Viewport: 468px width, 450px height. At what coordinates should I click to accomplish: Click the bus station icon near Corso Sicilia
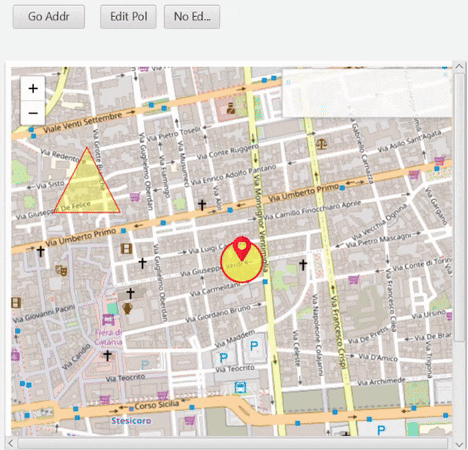click(x=240, y=388)
